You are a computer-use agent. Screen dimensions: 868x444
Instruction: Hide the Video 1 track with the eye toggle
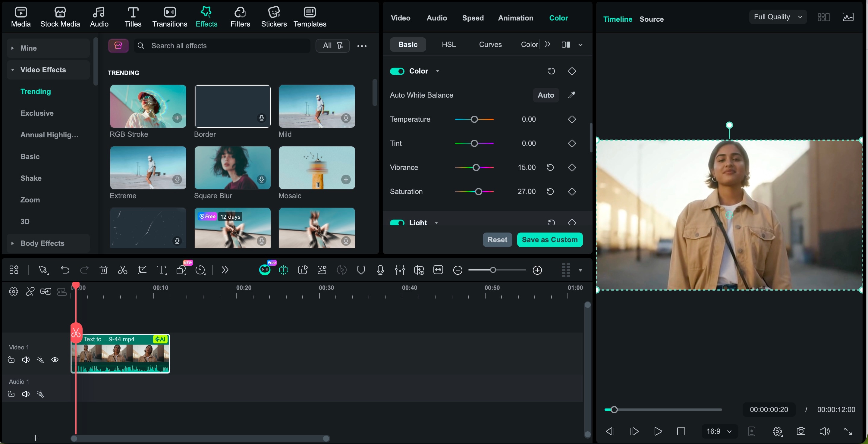pyautogui.click(x=55, y=360)
